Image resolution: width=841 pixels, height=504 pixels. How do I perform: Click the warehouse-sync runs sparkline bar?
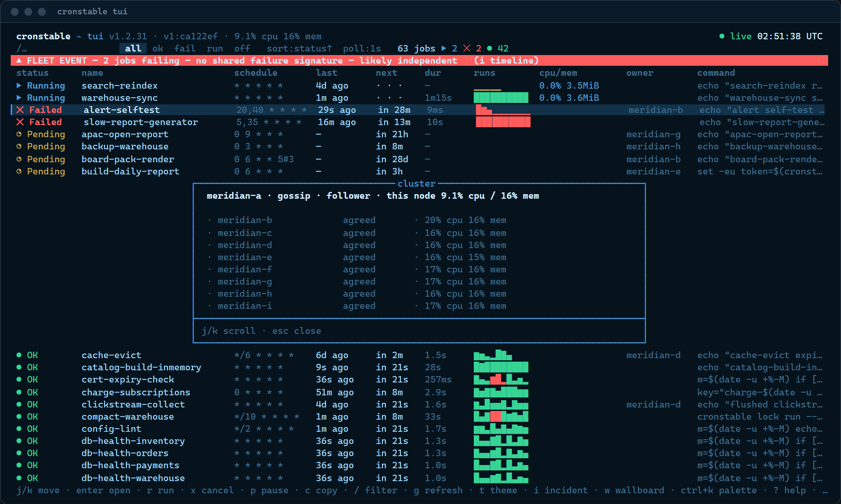(x=501, y=98)
